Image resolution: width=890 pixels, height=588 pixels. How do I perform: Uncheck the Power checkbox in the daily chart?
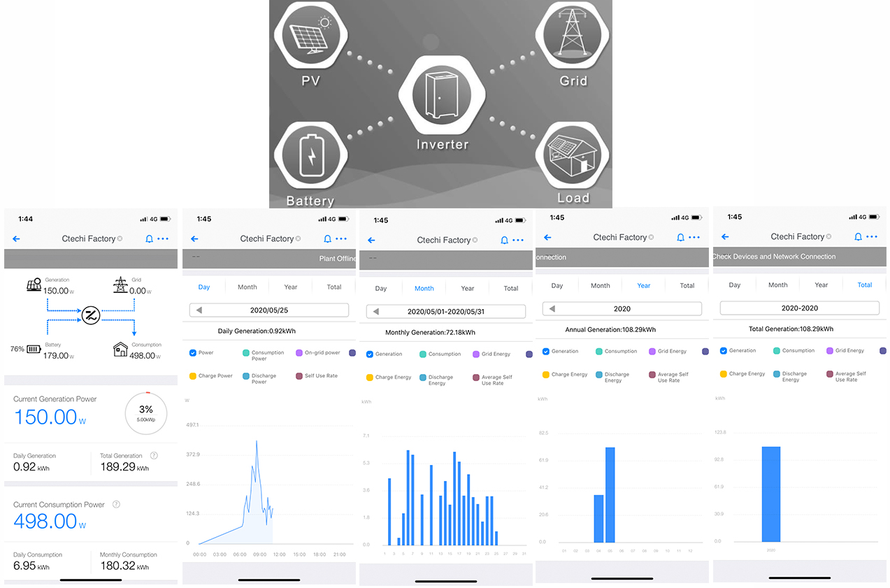(193, 352)
